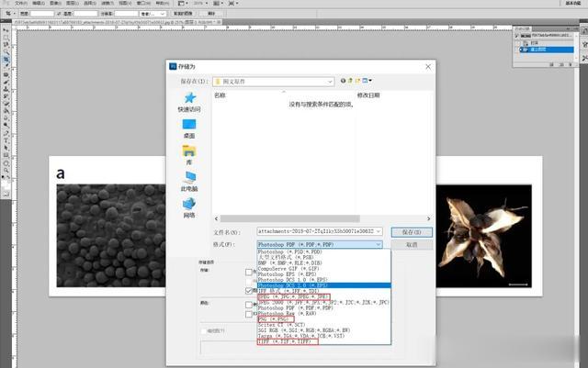The height and width of the screenshot is (368, 588).
Task: Open the Layer (图层) menu
Action: 73,3
